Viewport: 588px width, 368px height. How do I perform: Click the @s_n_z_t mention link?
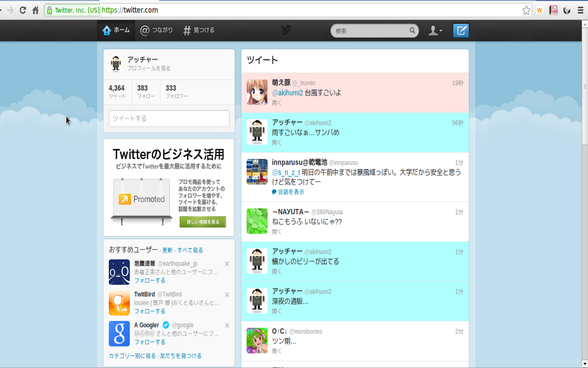click(286, 172)
